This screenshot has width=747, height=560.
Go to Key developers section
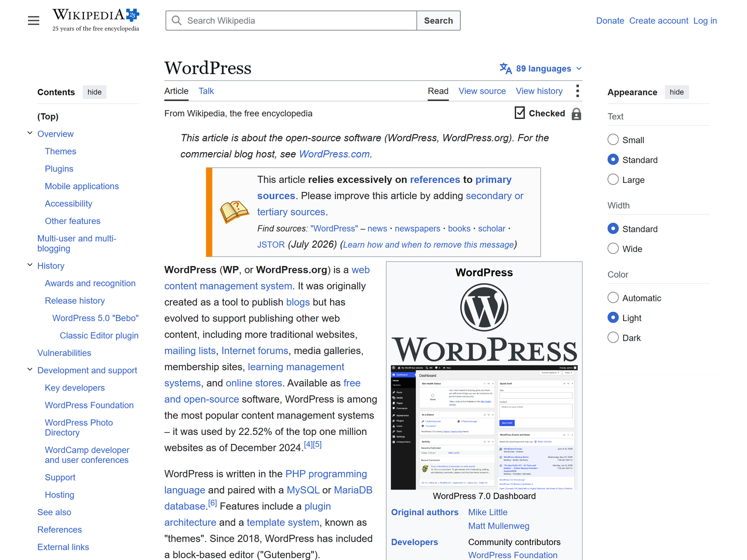point(75,388)
